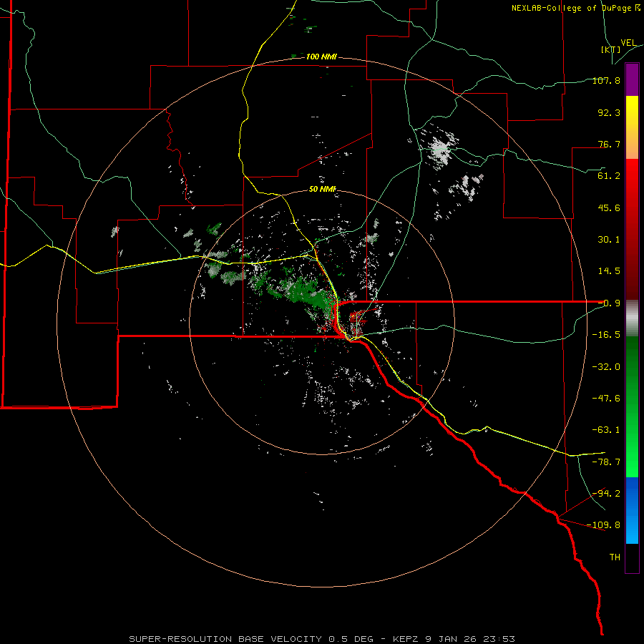The image size is (644, 644).
Task: Click the 14.5 legend value
Action: click(609, 271)
